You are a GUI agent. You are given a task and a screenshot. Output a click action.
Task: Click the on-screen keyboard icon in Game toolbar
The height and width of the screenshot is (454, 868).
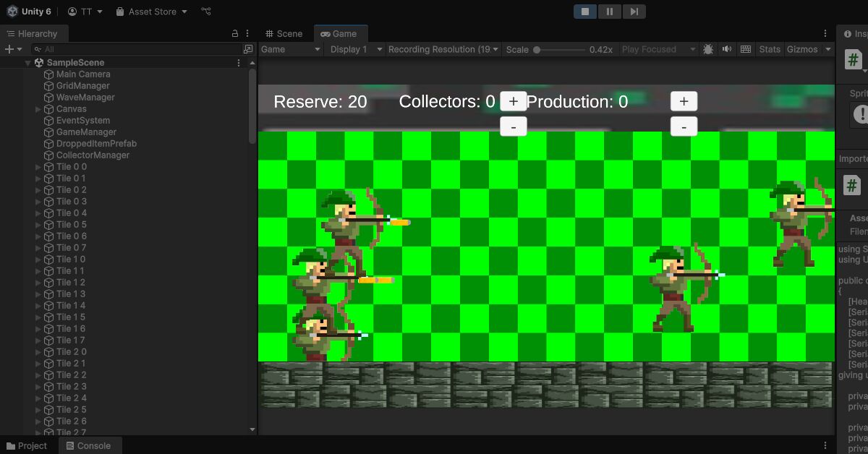click(745, 49)
